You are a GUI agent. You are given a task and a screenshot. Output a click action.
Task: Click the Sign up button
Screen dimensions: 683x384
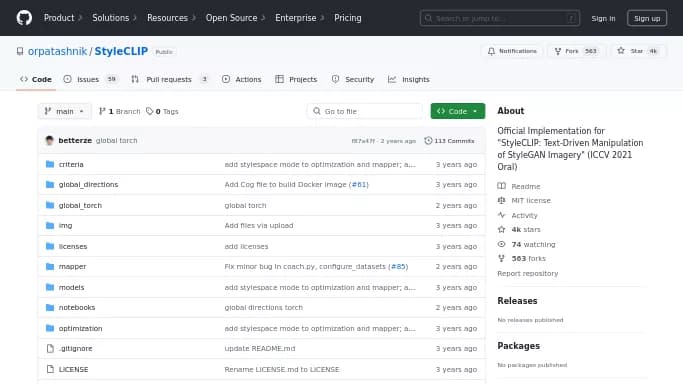(x=647, y=18)
